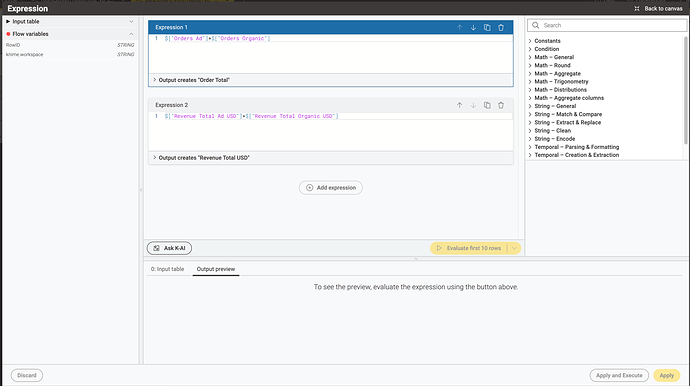Switch to the Output preview tab
The height and width of the screenshot is (386, 690).
(216, 269)
